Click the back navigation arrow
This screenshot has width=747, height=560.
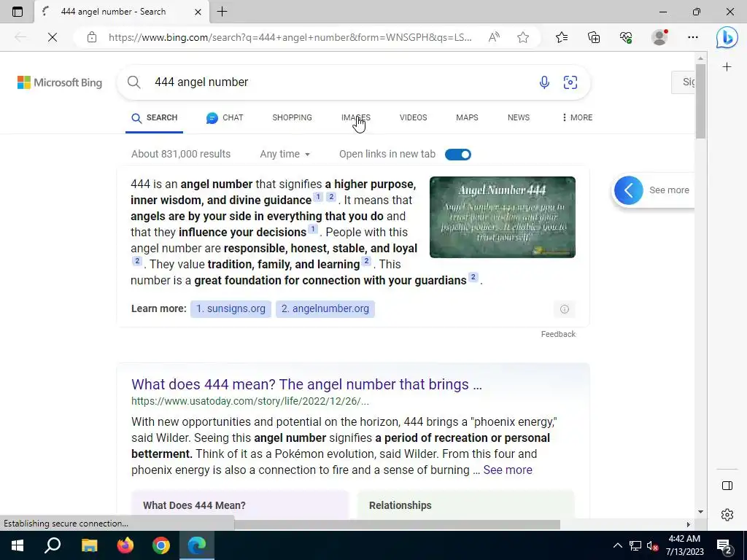pos(20,37)
